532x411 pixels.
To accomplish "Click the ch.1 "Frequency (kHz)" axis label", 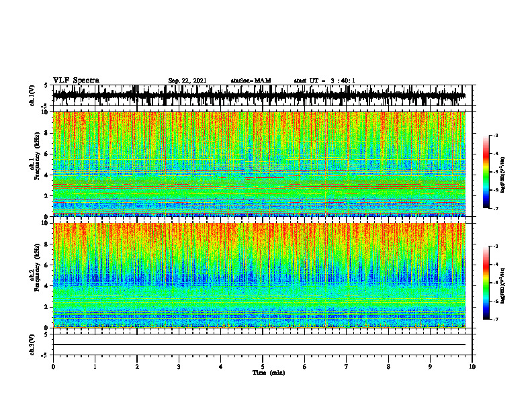I will [37, 156].
